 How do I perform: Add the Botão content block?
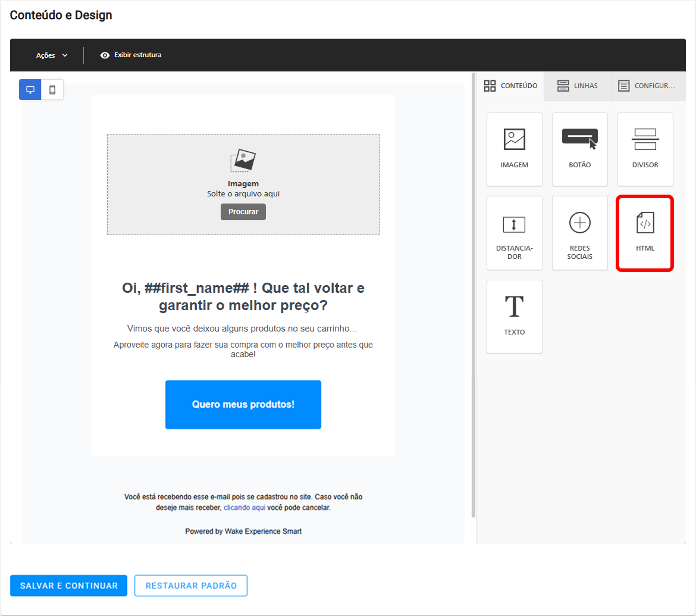tap(580, 149)
